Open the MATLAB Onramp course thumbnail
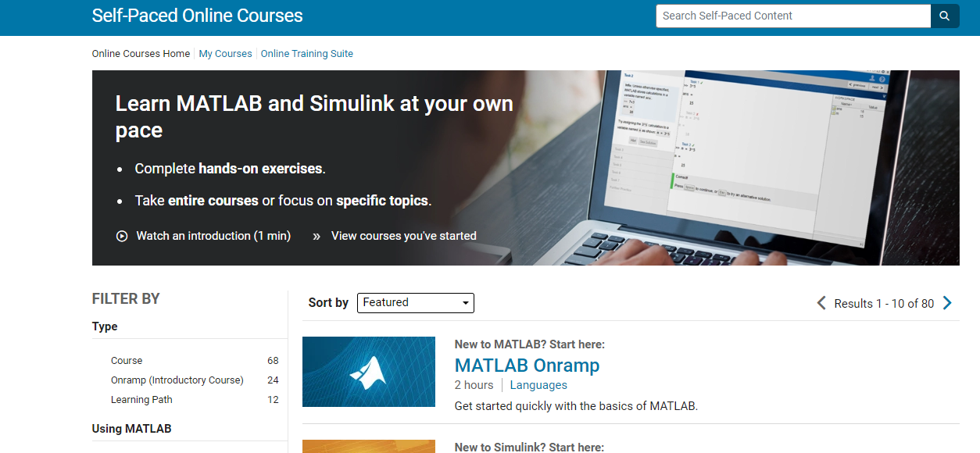Viewport: 980px width, 453px height. pos(368,372)
